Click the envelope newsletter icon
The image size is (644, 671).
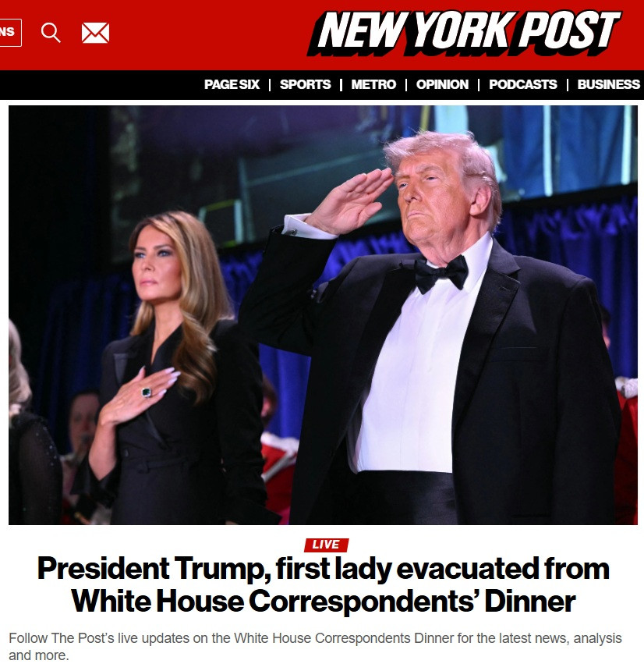point(95,33)
